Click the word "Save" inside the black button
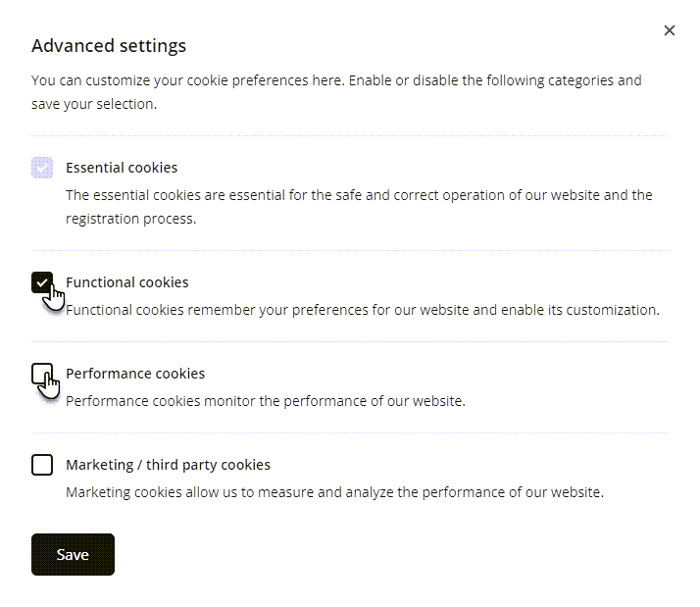 pos(73,554)
